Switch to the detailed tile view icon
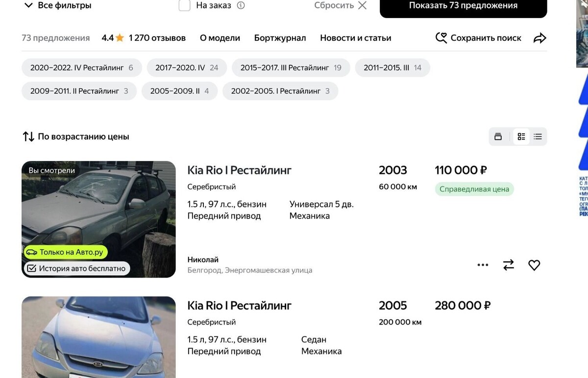 [x=521, y=137]
